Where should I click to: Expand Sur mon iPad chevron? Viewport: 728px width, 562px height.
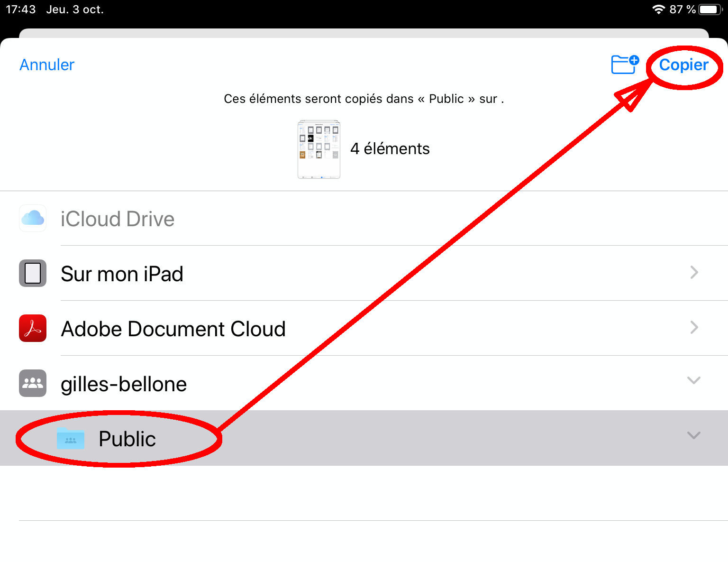(694, 272)
